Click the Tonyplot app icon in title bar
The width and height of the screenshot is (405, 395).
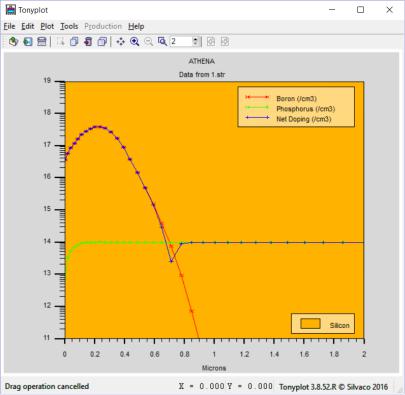10,10
